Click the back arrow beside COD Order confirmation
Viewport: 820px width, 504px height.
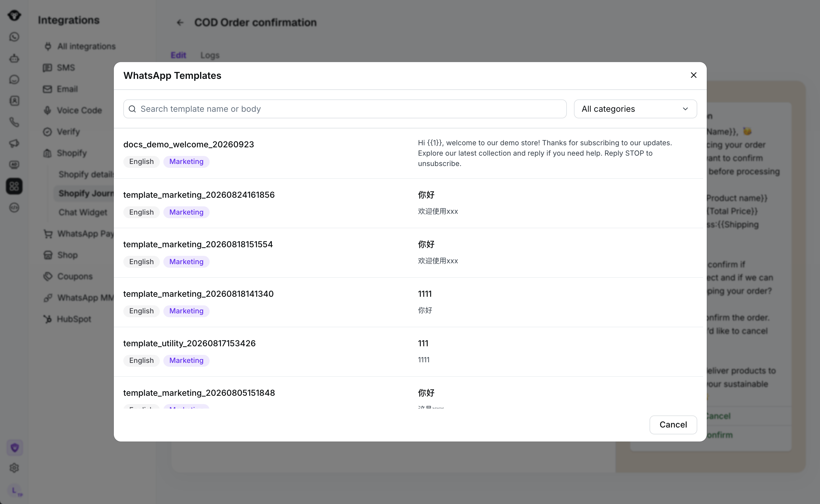(180, 22)
